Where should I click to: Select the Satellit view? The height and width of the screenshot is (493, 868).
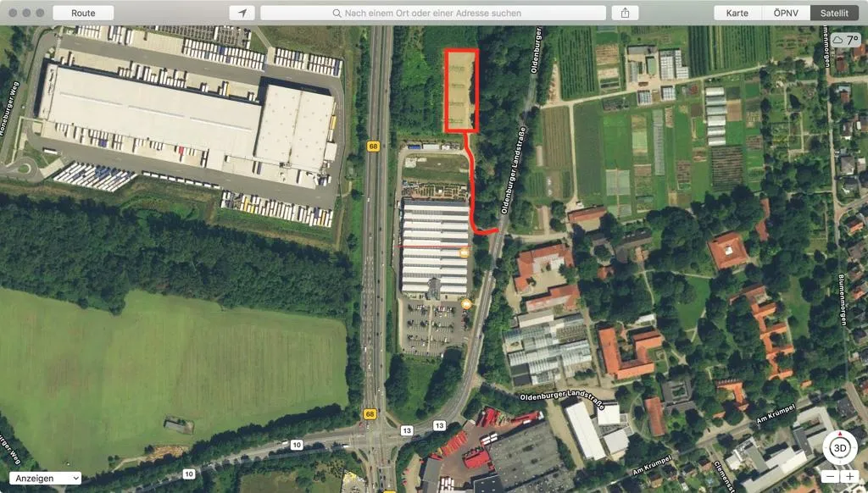click(x=834, y=13)
